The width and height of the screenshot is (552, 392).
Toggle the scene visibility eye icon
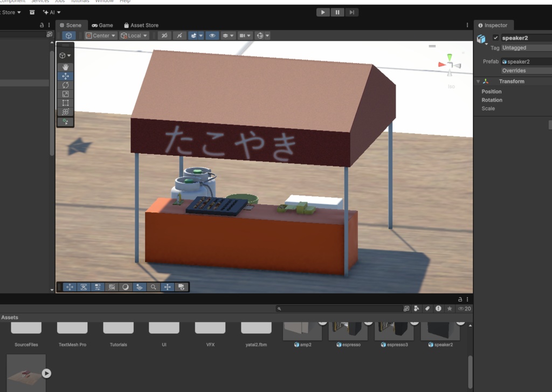tap(212, 35)
